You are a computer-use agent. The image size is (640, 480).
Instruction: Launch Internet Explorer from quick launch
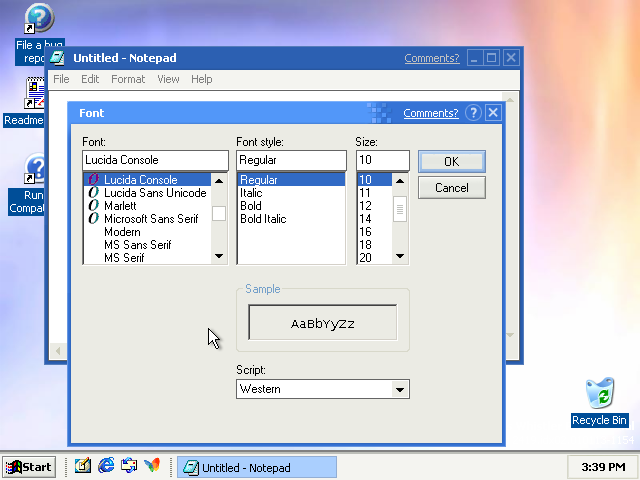(106, 465)
